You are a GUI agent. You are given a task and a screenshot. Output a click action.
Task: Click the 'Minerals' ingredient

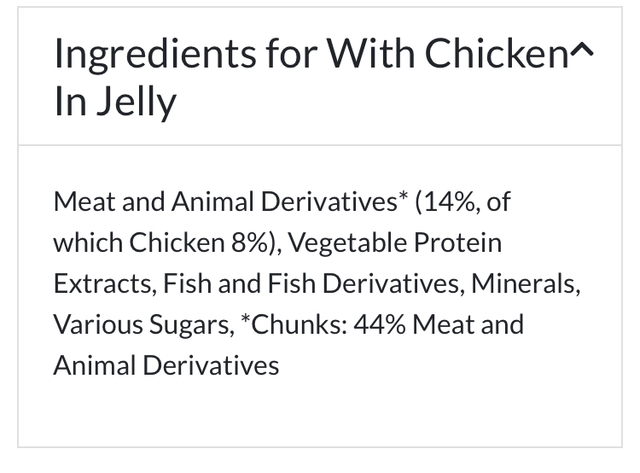527,283
